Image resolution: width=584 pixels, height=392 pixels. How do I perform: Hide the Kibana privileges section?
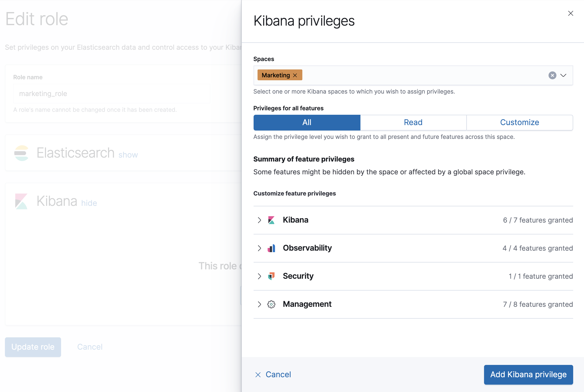pyautogui.click(x=89, y=203)
